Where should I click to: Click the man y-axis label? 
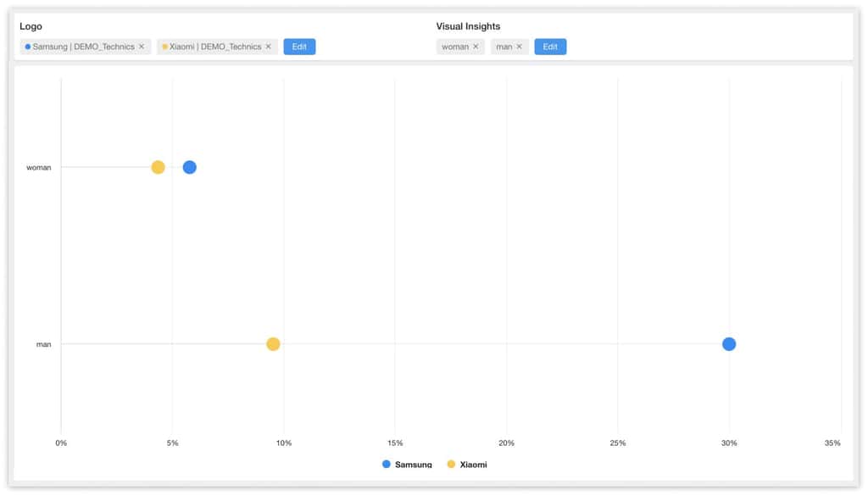[x=44, y=344]
